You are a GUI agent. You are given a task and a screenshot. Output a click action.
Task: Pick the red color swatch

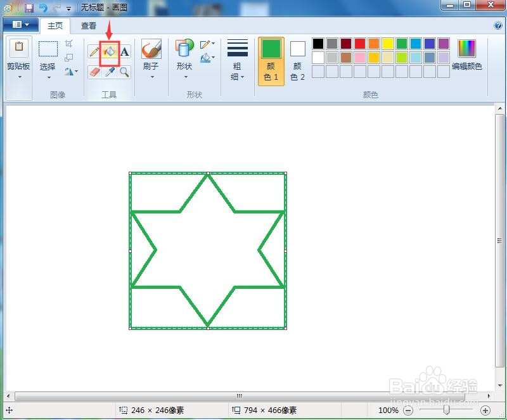coord(360,44)
